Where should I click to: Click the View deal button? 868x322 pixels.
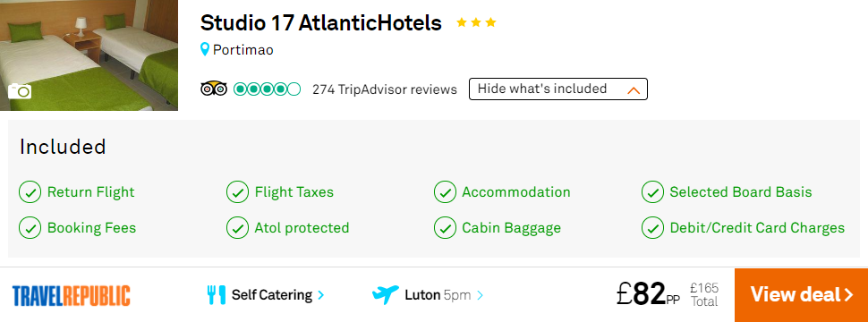[801, 295]
